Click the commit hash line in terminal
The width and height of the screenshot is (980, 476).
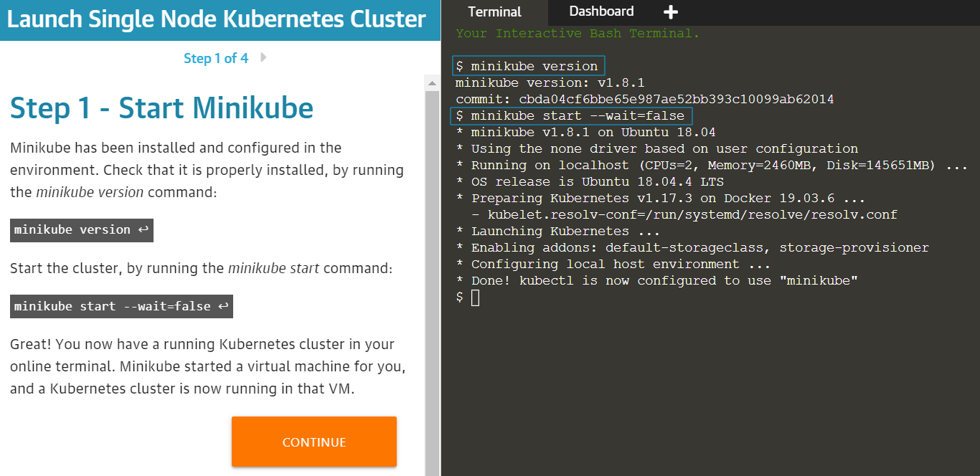click(645, 99)
